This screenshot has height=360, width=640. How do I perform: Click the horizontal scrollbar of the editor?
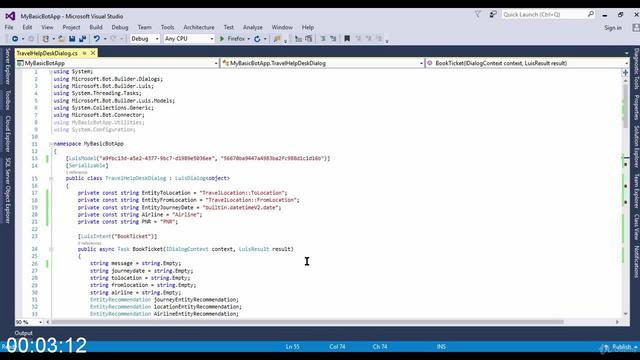[x=307, y=322]
